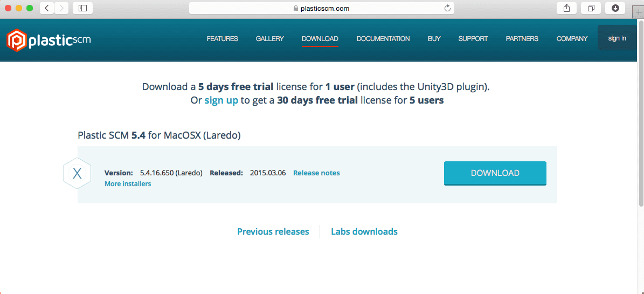
Task: Click the Safari back arrow button
Action: (47, 8)
